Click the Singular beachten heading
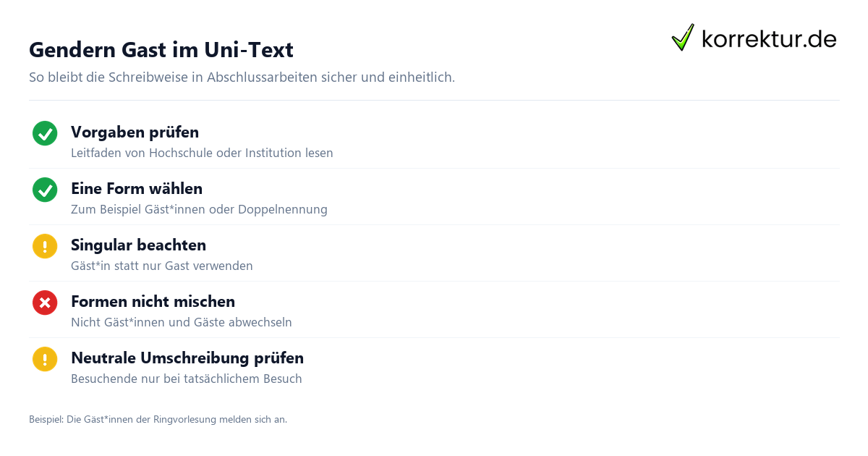The width and height of the screenshot is (868, 456). pyautogui.click(x=138, y=245)
